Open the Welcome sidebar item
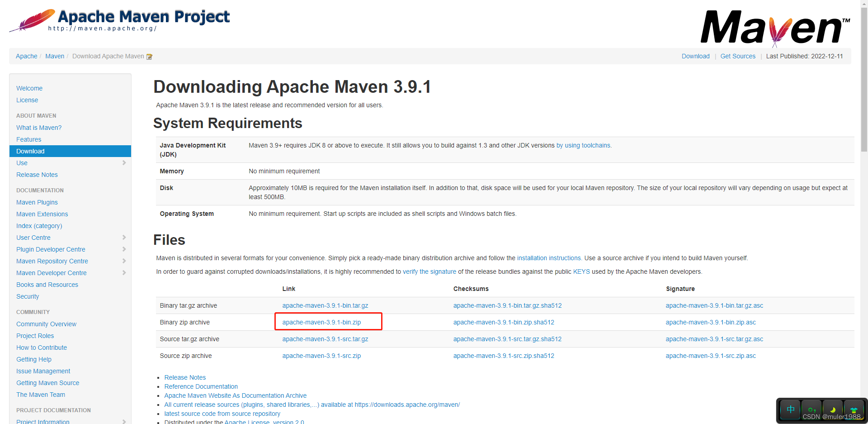This screenshot has width=868, height=424. [29, 88]
